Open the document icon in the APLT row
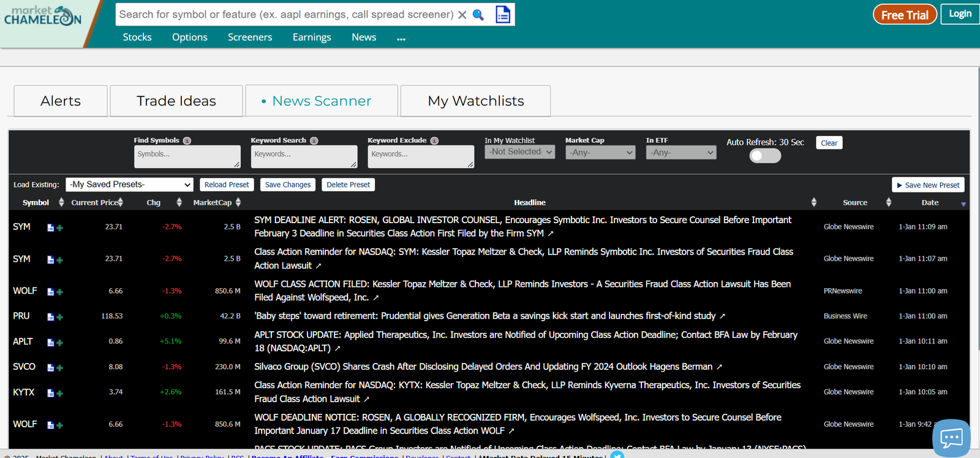The height and width of the screenshot is (458, 980). tap(51, 342)
